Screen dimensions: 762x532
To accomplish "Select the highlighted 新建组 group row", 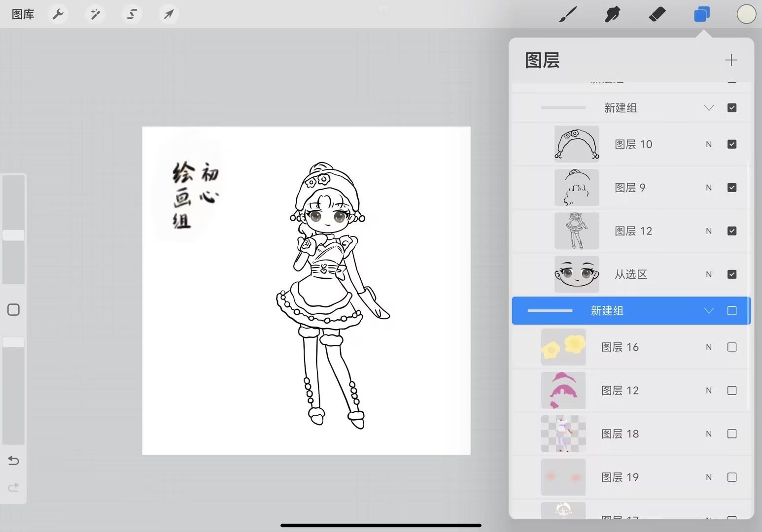I will tap(631, 311).
